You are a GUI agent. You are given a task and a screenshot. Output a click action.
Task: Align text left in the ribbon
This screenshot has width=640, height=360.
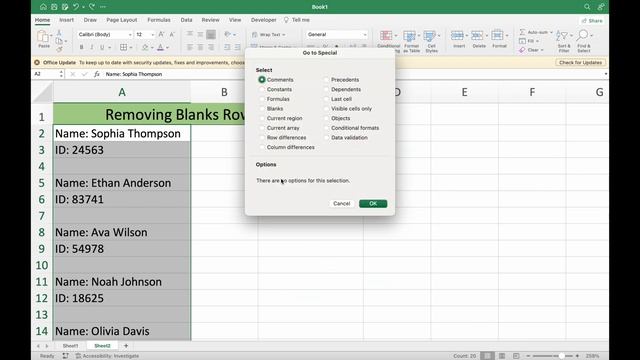coord(190,47)
